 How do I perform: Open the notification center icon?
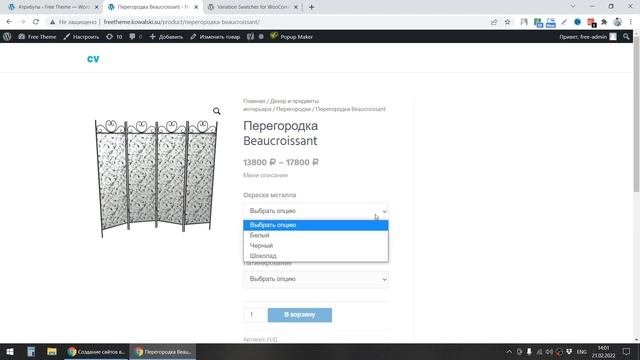(x=627, y=351)
